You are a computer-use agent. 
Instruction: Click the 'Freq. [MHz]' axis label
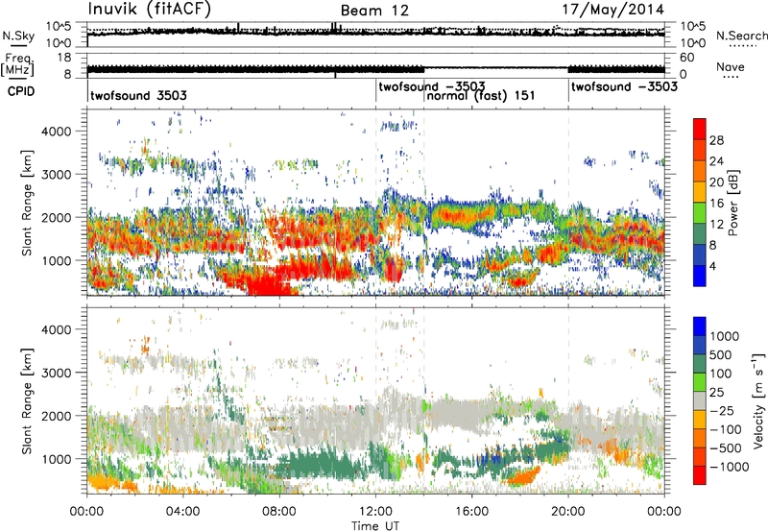(x=17, y=65)
